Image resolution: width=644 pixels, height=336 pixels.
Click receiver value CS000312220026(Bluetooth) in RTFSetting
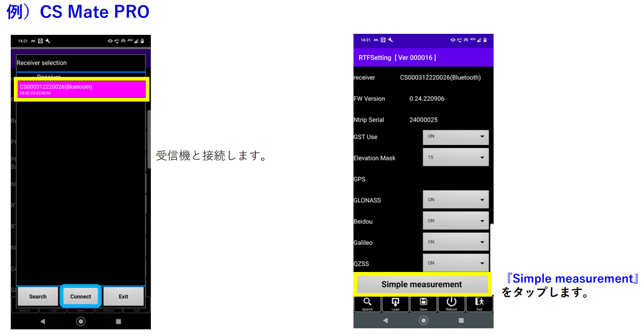pyautogui.click(x=440, y=77)
